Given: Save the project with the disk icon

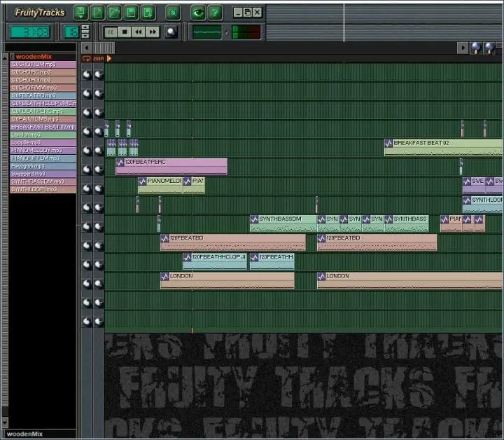Looking at the screenshot, I should coord(131,13).
